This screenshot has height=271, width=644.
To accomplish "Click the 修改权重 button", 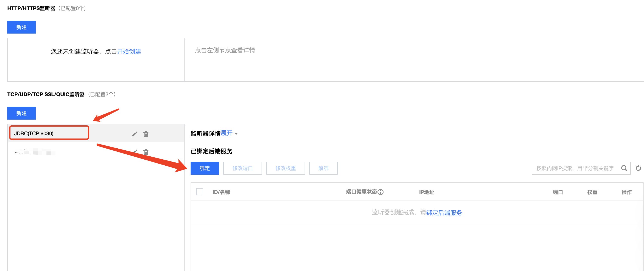I will click(285, 168).
